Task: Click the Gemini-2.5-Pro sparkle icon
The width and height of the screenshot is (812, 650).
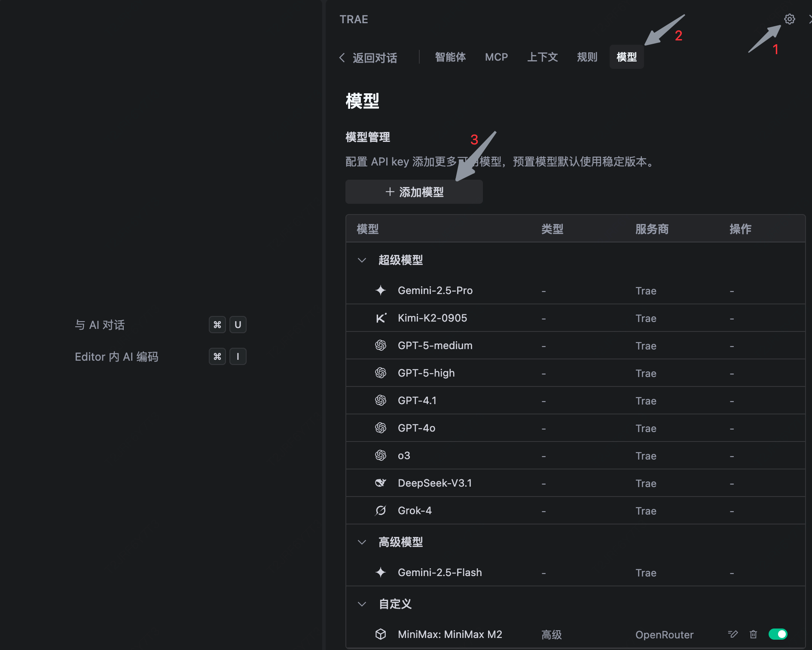Action: coord(381,291)
